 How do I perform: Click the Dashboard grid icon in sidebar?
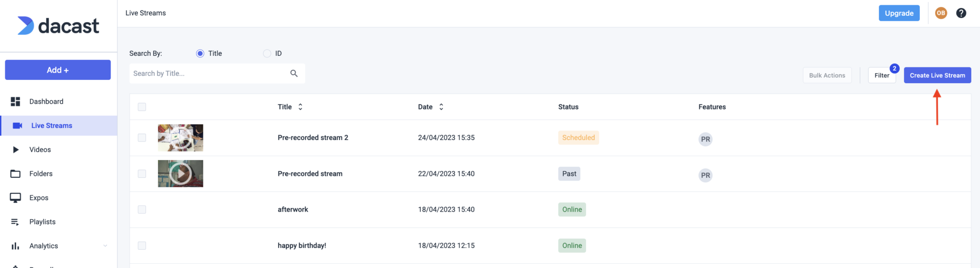tap(15, 101)
